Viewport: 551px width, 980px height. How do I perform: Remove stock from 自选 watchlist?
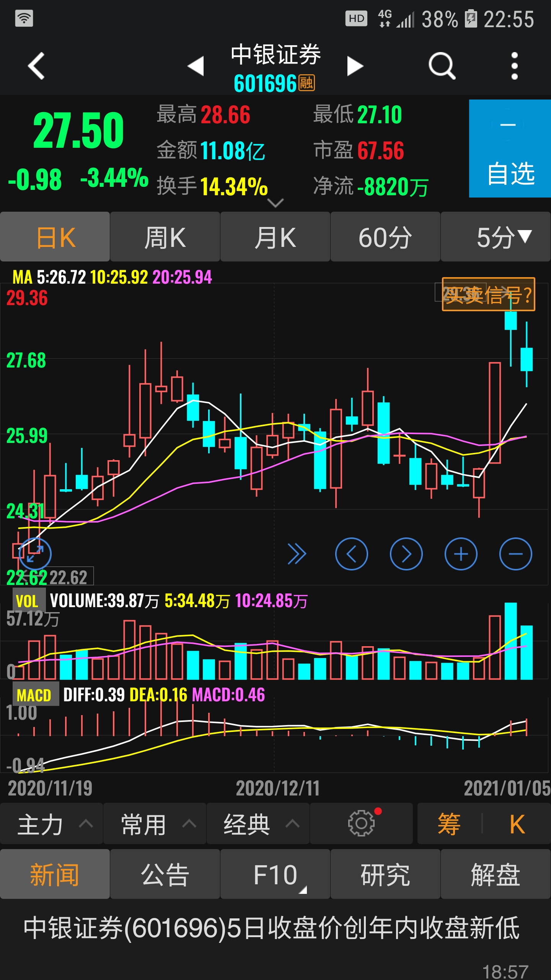point(510,149)
